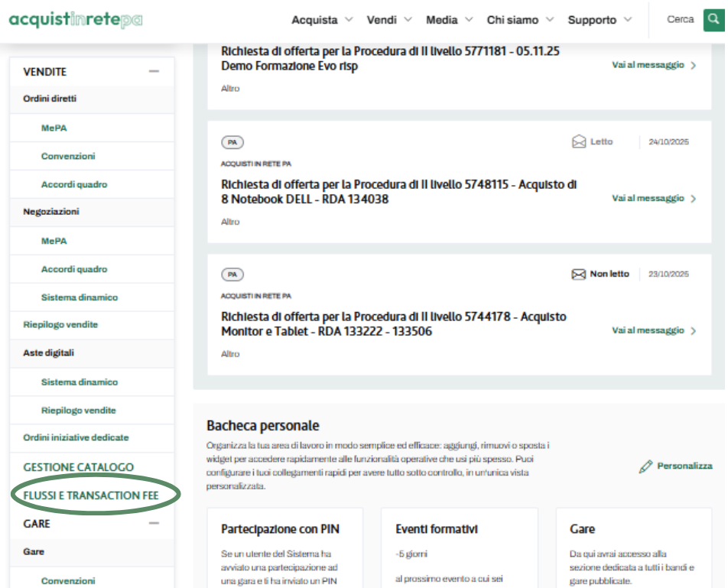Collapse the GARE sidebar section
This screenshot has height=588, width=728.
click(154, 524)
